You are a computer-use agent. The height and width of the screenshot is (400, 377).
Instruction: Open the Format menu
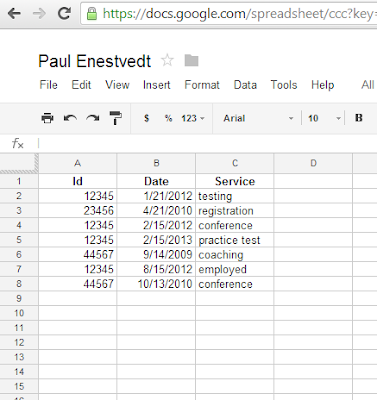coord(202,85)
